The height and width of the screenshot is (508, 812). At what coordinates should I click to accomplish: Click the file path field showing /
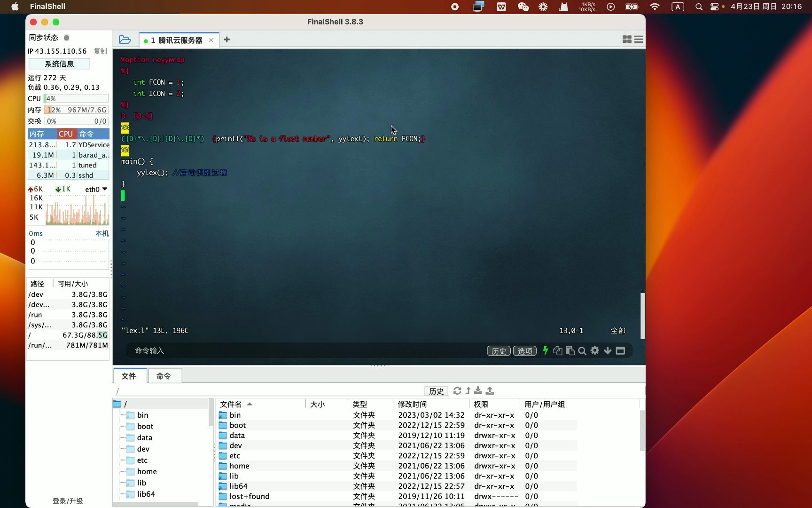(268, 391)
